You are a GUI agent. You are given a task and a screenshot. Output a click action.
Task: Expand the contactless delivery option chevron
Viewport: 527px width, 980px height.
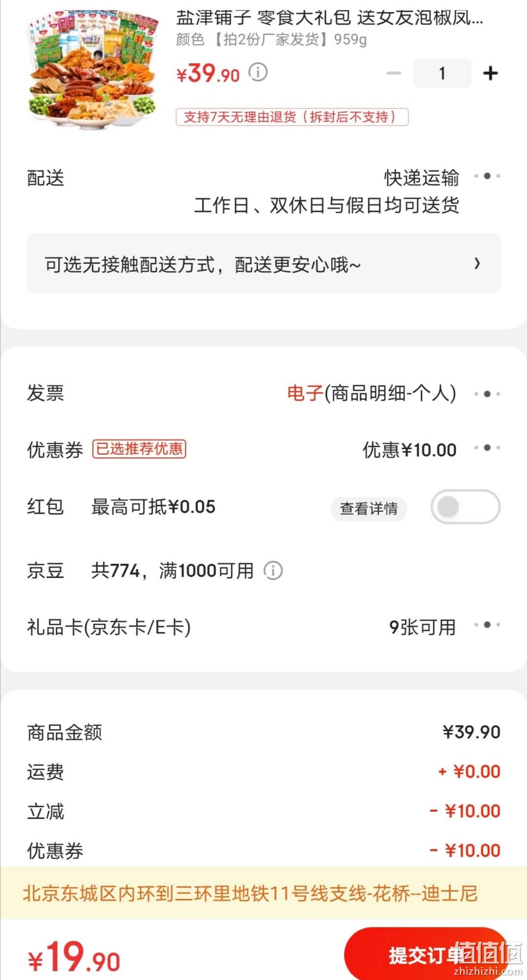click(x=477, y=264)
